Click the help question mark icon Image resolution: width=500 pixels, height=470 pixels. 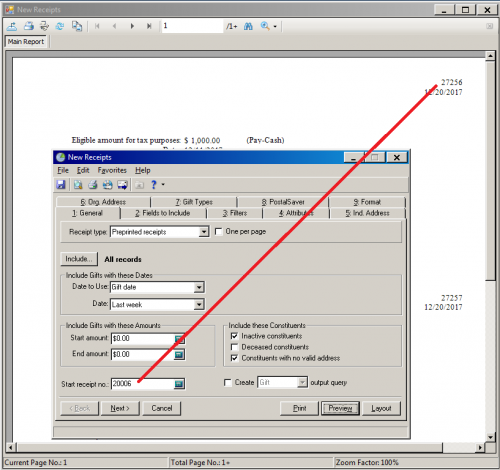153,184
